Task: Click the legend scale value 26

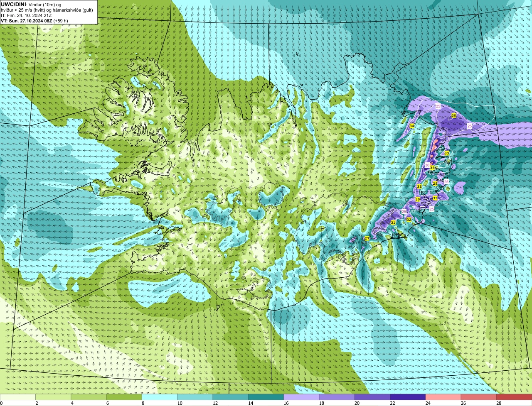Action: pyautogui.click(x=463, y=403)
